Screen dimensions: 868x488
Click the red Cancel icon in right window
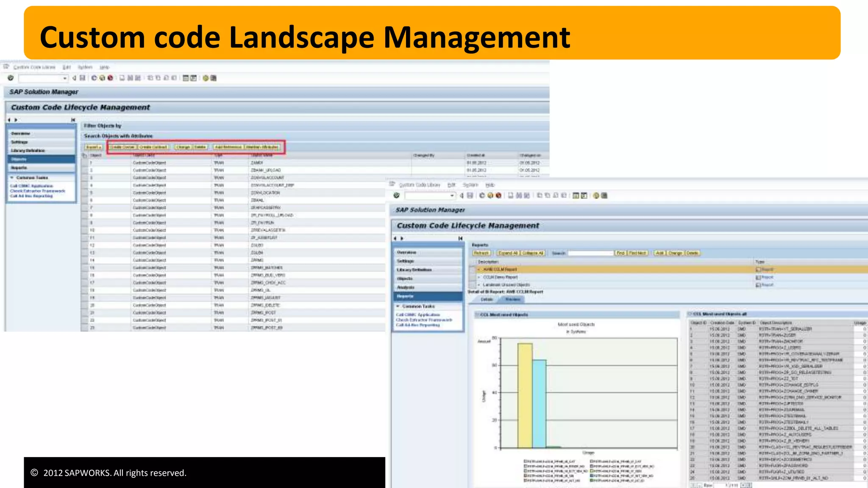click(x=498, y=195)
